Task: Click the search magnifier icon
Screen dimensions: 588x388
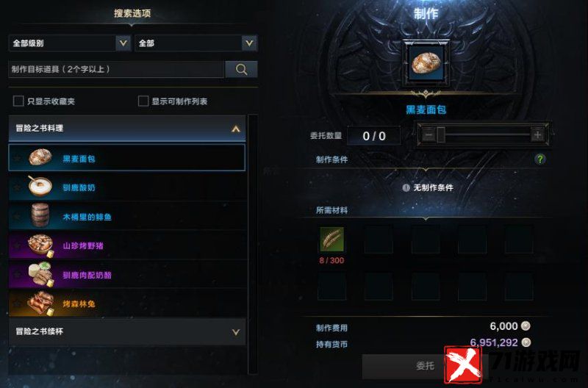Action: coord(241,69)
